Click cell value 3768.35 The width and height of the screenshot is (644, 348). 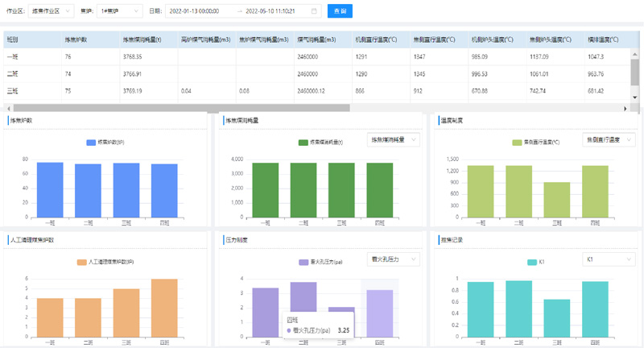[132, 56]
